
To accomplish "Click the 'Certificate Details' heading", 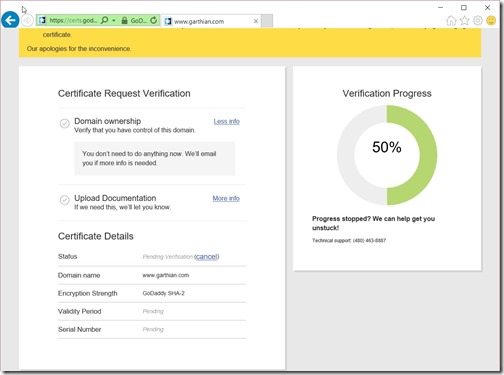I will (x=96, y=236).
